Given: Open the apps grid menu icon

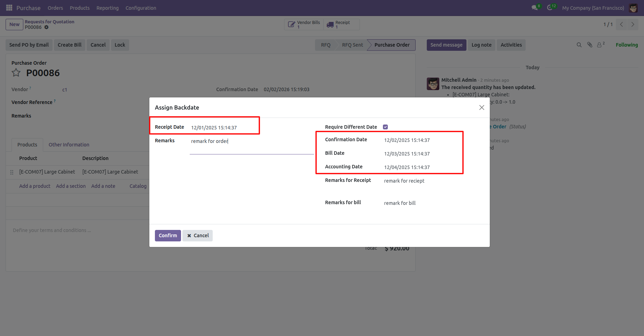Looking at the screenshot, I should [9, 8].
